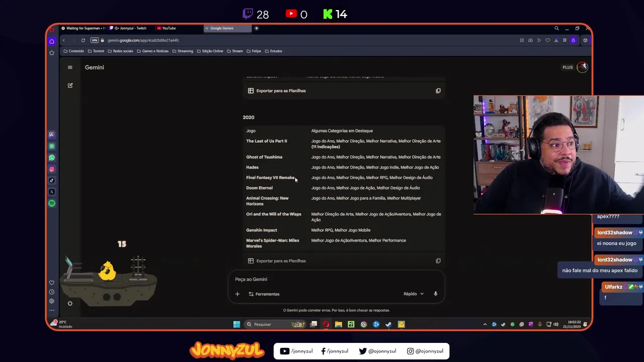
Task: Open Google account avatar in Gemini
Action: tap(582, 67)
